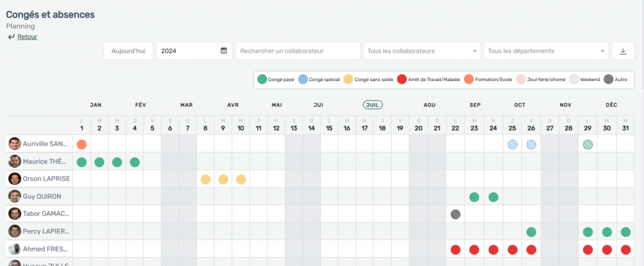Click Guy Quiron's green leave marker on day 23
Viewport: 644px width, 266px height.
[x=474, y=197]
